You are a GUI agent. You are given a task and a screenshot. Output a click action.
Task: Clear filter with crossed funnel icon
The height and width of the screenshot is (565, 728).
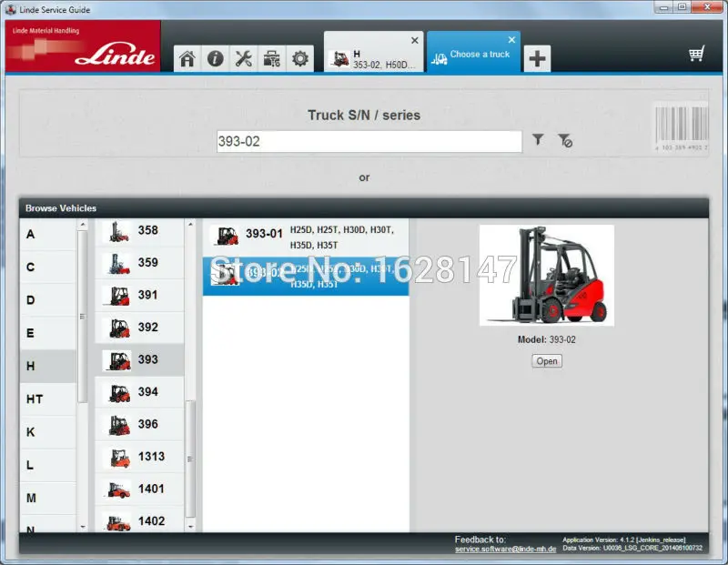coord(565,140)
